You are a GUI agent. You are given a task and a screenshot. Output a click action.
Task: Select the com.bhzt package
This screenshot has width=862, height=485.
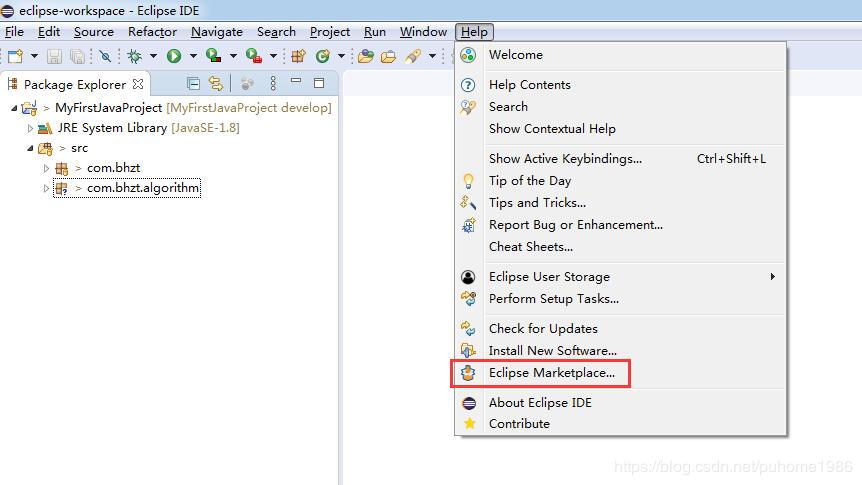point(113,168)
